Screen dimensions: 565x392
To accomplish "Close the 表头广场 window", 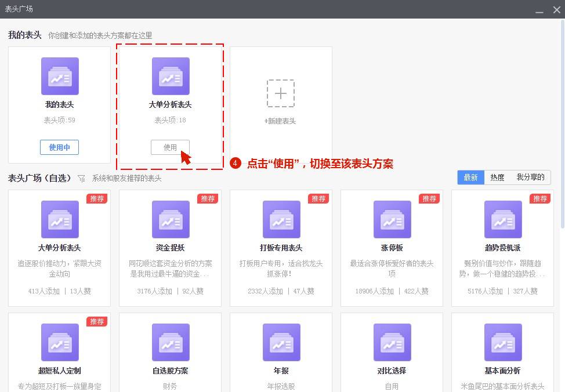I will click(557, 10).
